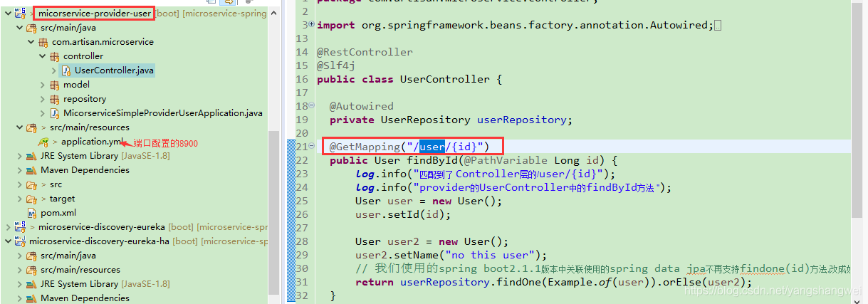The width and height of the screenshot is (868, 304).
Task: Click the @RestController annotation
Action: coord(365,52)
